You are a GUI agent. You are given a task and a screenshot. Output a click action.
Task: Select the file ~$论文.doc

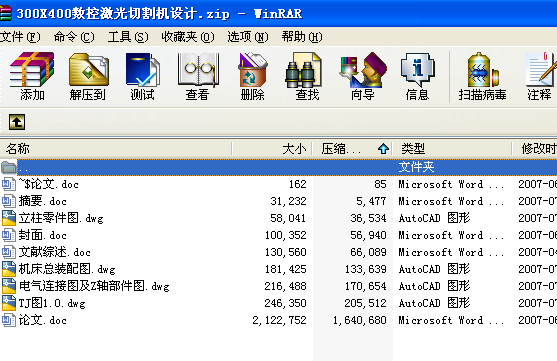(x=49, y=184)
